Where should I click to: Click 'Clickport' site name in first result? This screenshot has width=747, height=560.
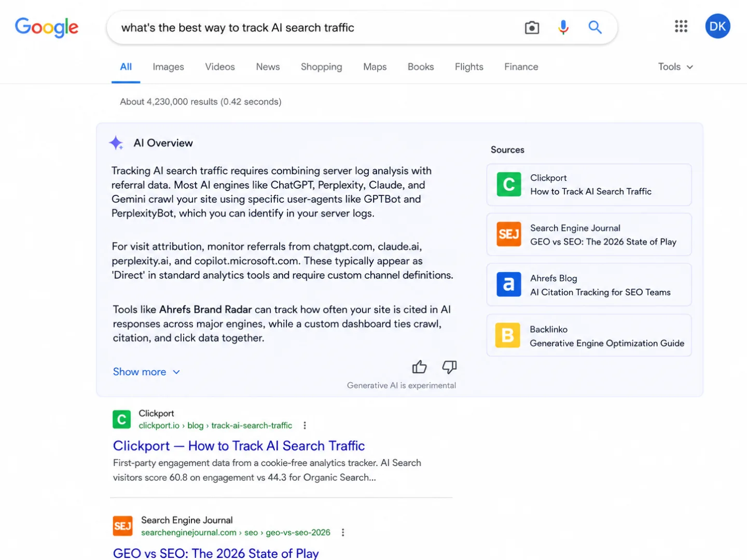pos(156,413)
